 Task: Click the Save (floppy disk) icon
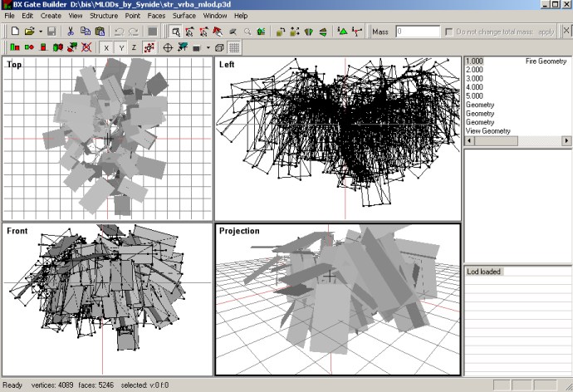pyautogui.click(x=51, y=32)
